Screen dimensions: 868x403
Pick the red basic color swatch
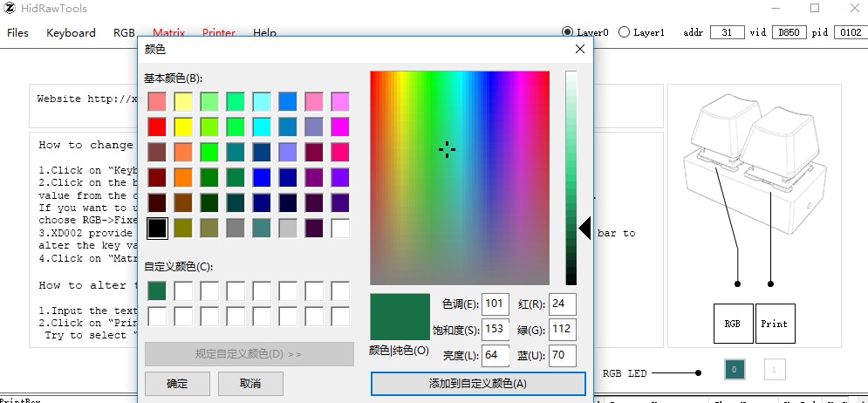tap(157, 127)
